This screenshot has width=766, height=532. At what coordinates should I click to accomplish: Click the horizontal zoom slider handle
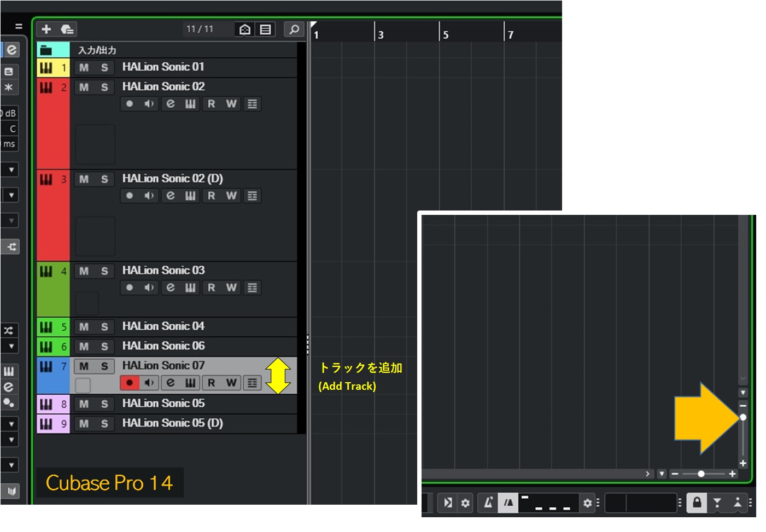tap(701, 473)
